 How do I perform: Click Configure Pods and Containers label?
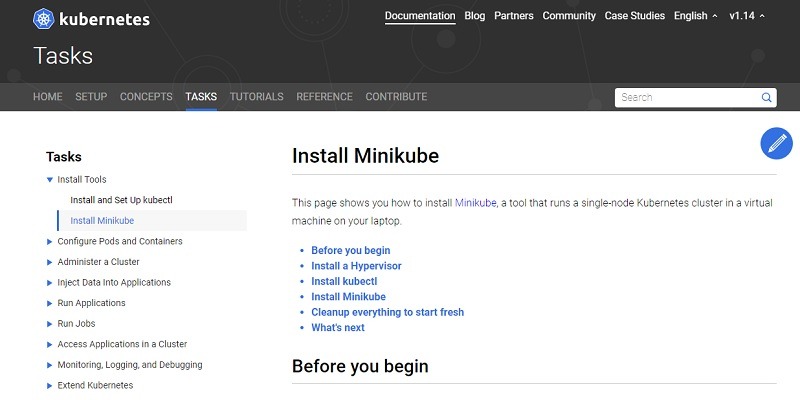point(120,241)
